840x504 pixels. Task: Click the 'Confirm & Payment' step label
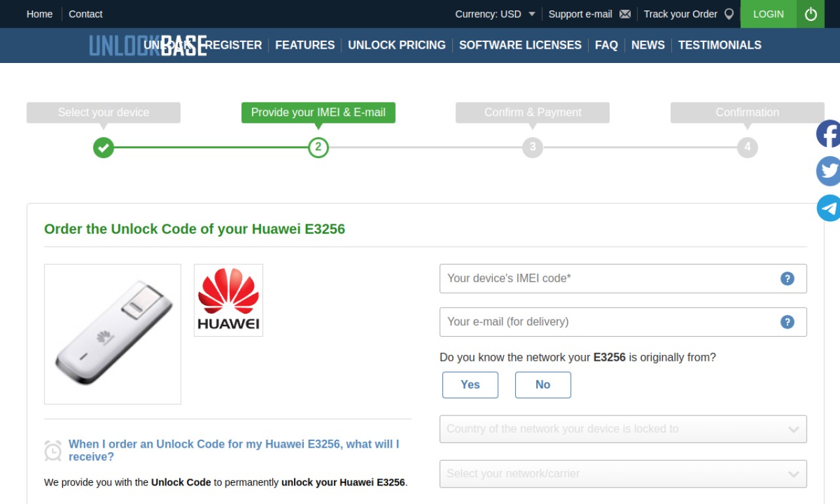(x=533, y=112)
